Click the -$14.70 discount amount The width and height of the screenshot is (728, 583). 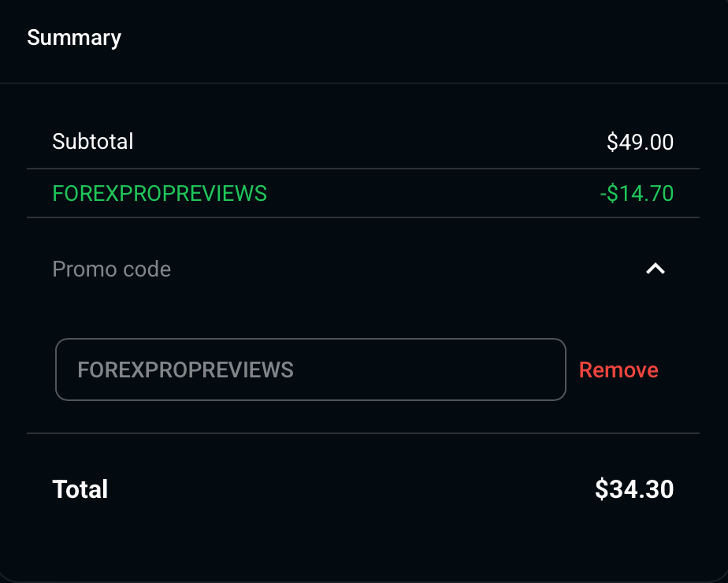(636, 193)
